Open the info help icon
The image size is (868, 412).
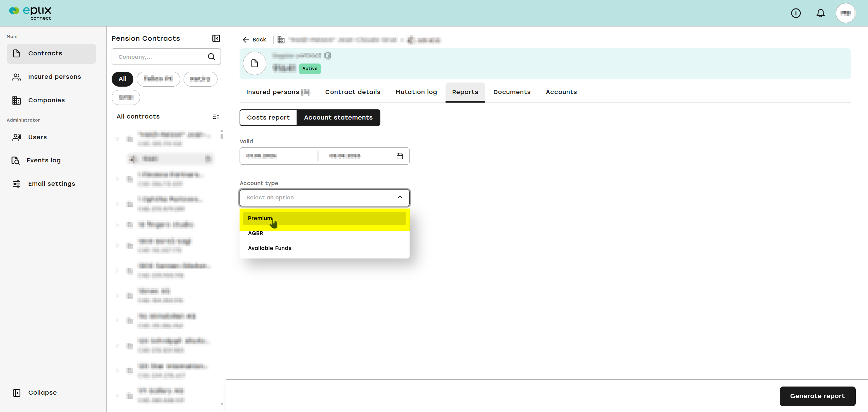pos(796,13)
